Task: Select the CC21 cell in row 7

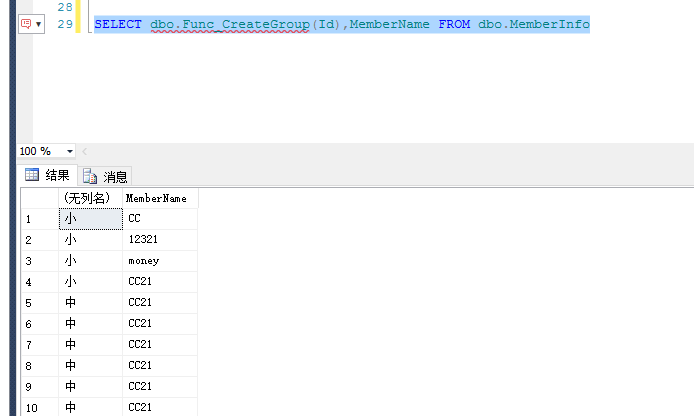Action: [x=160, y=345]
